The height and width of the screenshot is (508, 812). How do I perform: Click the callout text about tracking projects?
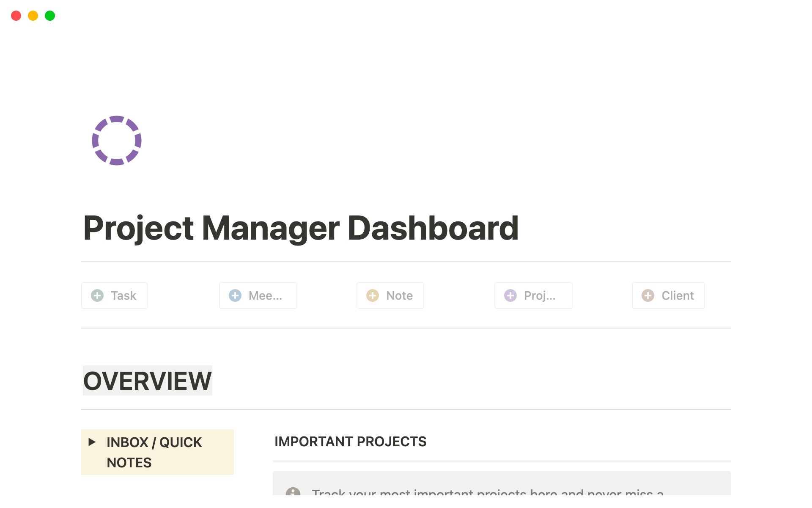[x=487, y=492]
